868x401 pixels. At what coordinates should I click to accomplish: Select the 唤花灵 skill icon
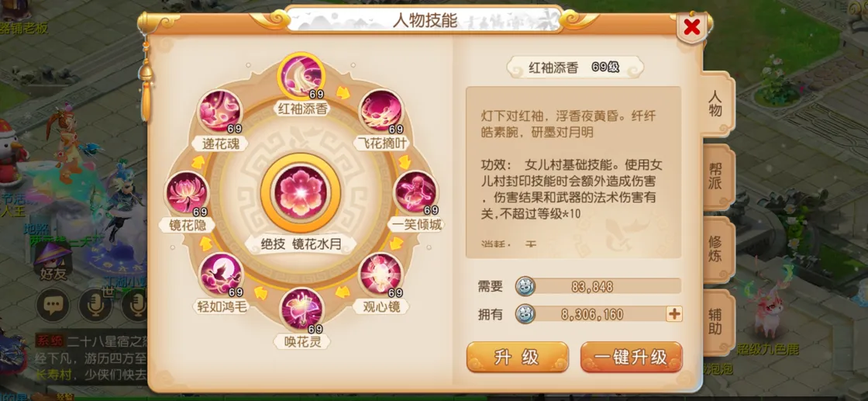click(x=301, y=309)
